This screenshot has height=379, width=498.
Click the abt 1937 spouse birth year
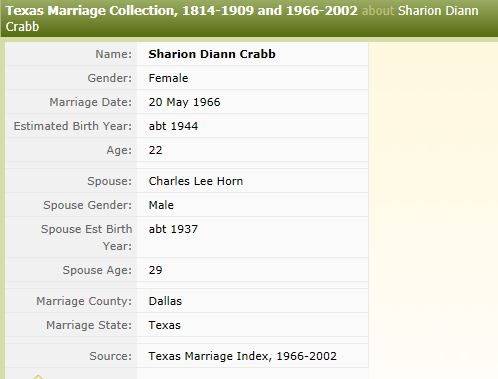pos(173,229)
